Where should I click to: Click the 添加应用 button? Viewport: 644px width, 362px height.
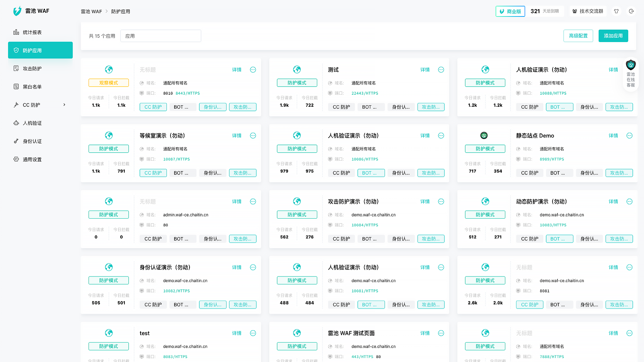(613, 36)
